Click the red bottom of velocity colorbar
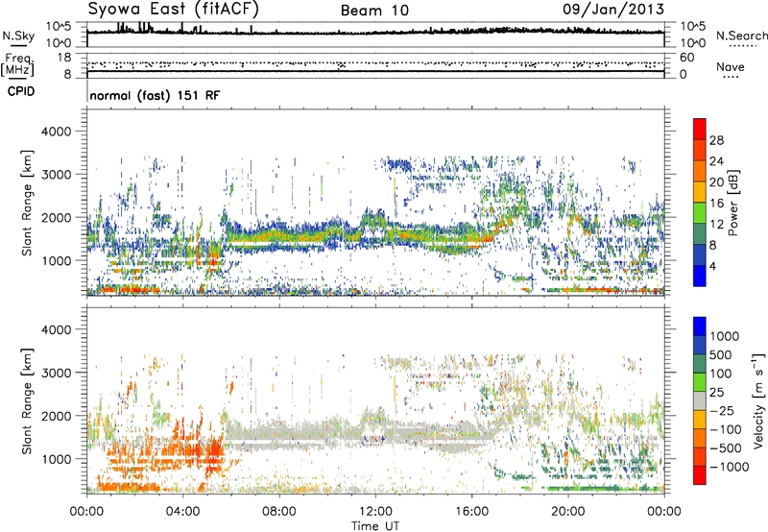This screenshot has height=532, width=768. click(700, 475)
